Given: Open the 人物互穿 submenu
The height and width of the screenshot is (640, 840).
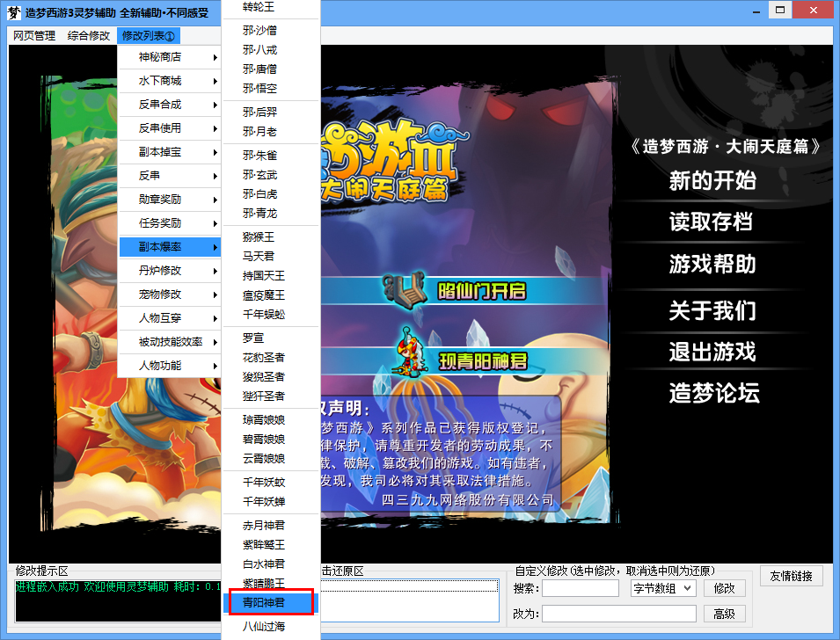Looking at the screenshot, I should pyautogui.click(x=170, y=318).
